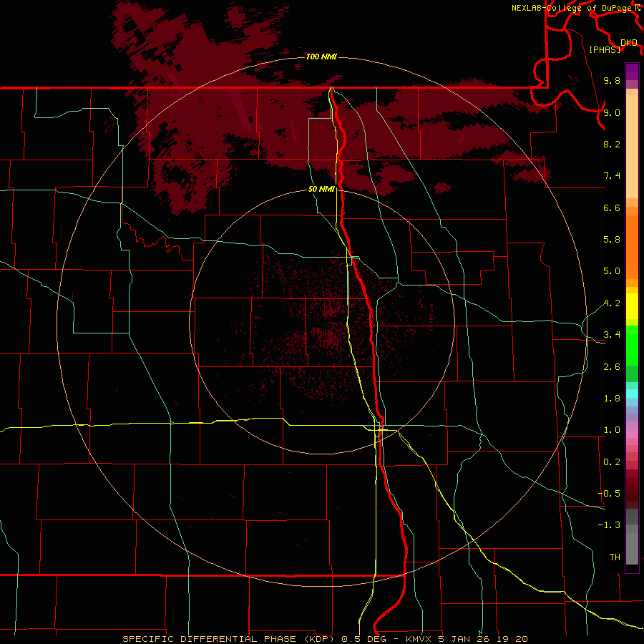
Task: Click the gray segment of the color bar
Action: point(632,537)
